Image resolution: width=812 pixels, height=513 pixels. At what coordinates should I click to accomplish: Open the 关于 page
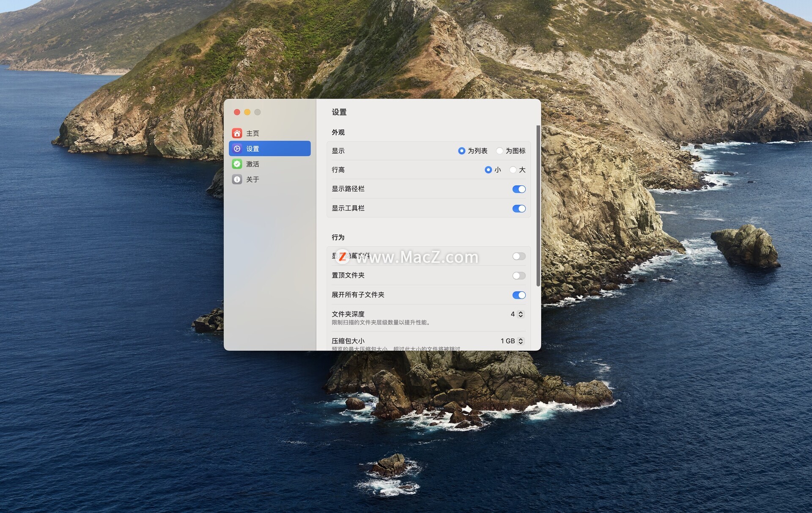click(x=270, y=179)
